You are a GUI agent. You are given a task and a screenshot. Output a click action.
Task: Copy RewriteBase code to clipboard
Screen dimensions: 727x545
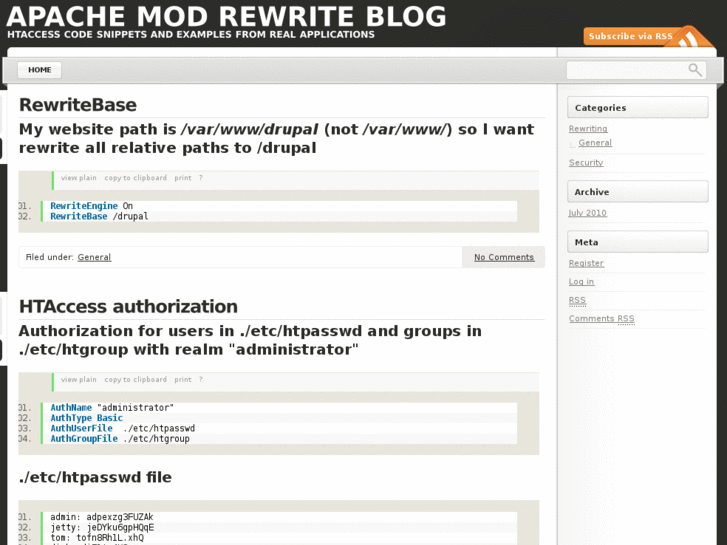pos(135,178)
